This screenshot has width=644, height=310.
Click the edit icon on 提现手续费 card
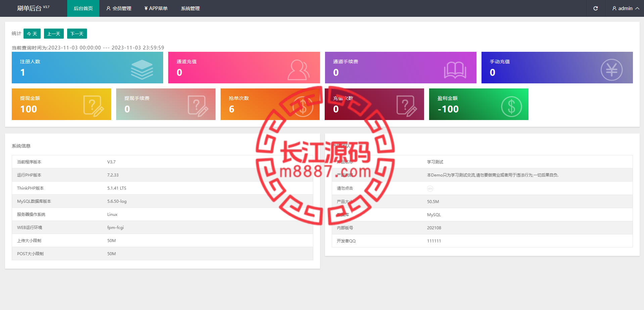click(198, 106)
